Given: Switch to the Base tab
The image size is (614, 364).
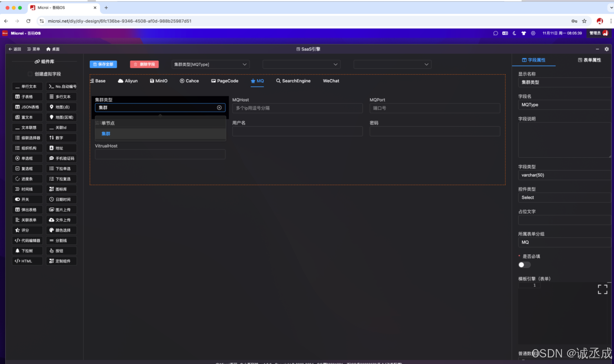Looking at the screenshot, I should pyautogui.click(x=98, y=81).
